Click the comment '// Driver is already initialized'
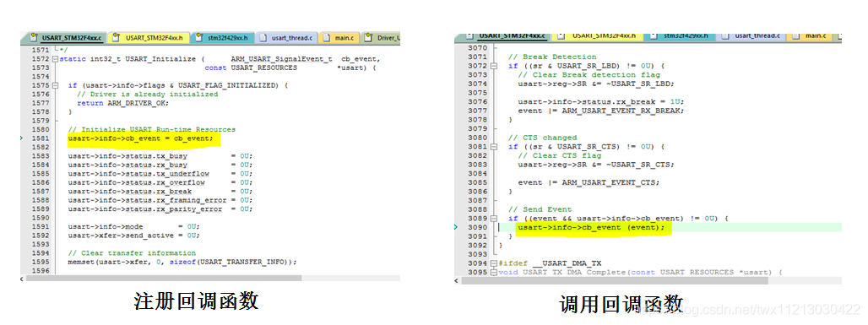Image resolution: width=868 pixels, height=325 pixels. click(147, 95)
